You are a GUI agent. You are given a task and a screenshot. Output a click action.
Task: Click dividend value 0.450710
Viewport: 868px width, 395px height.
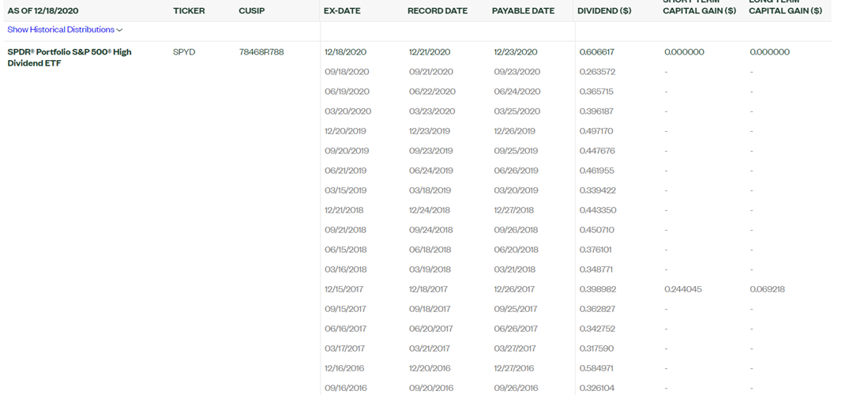[x=597, y=230]
